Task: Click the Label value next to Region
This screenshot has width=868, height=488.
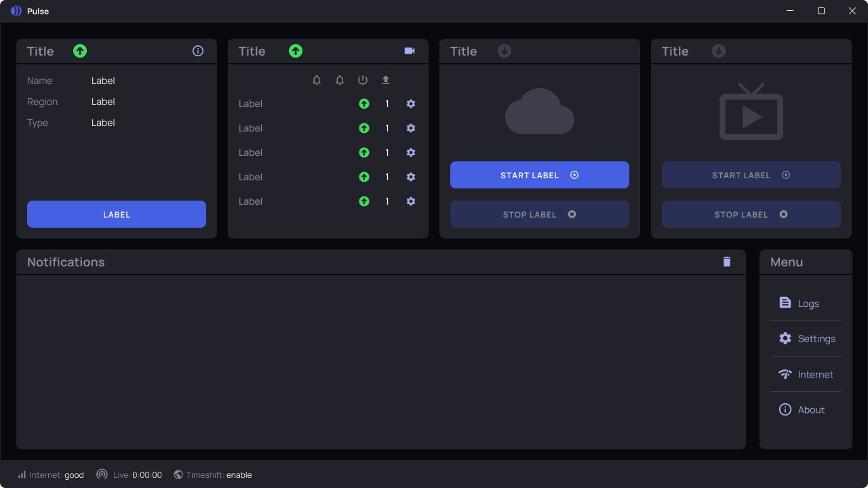Action: coord(103,102)
